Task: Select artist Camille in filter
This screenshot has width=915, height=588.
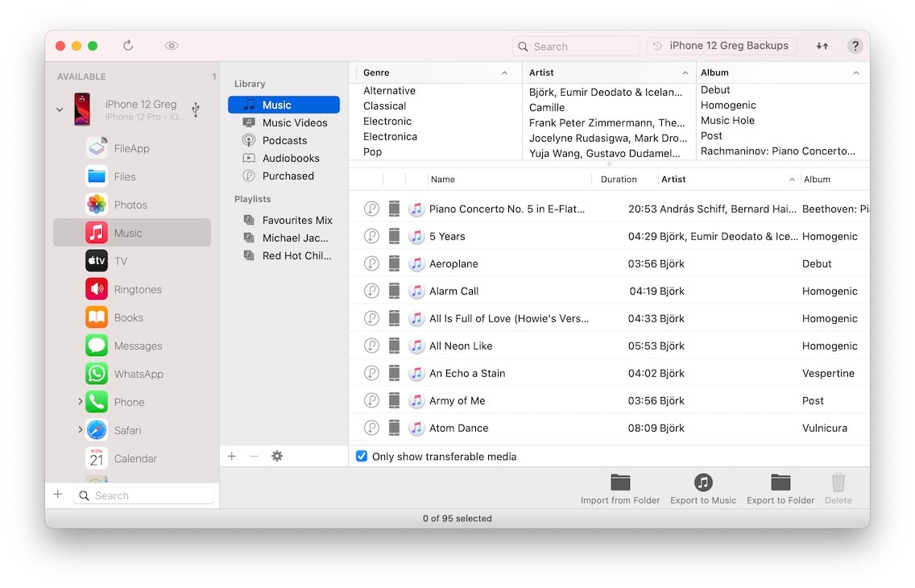Action: tap(547, 107)
